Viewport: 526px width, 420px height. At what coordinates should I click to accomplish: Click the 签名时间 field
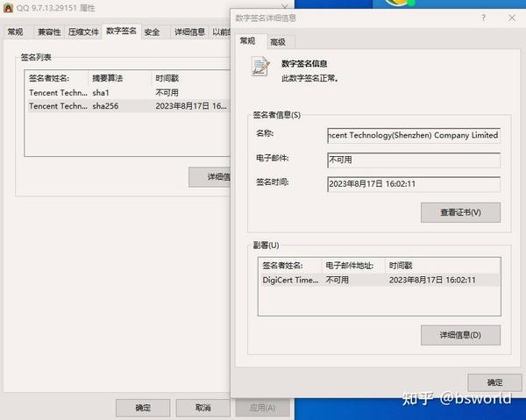tap(414, 184)
